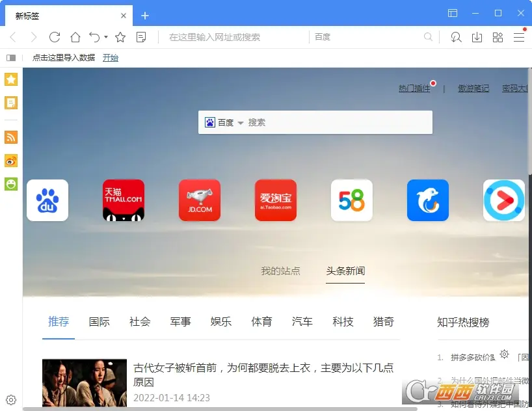This screenshot has height=411, width=532.
Task: Open the downloads icon
Action: (x=477, y=37)
